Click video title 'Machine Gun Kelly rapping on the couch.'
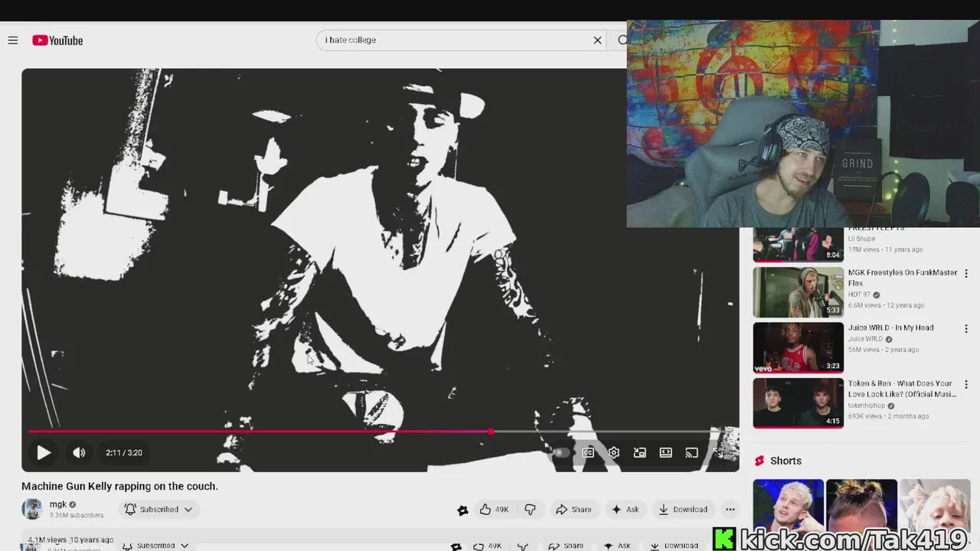980x551 pixels. (x=120, y=486)
